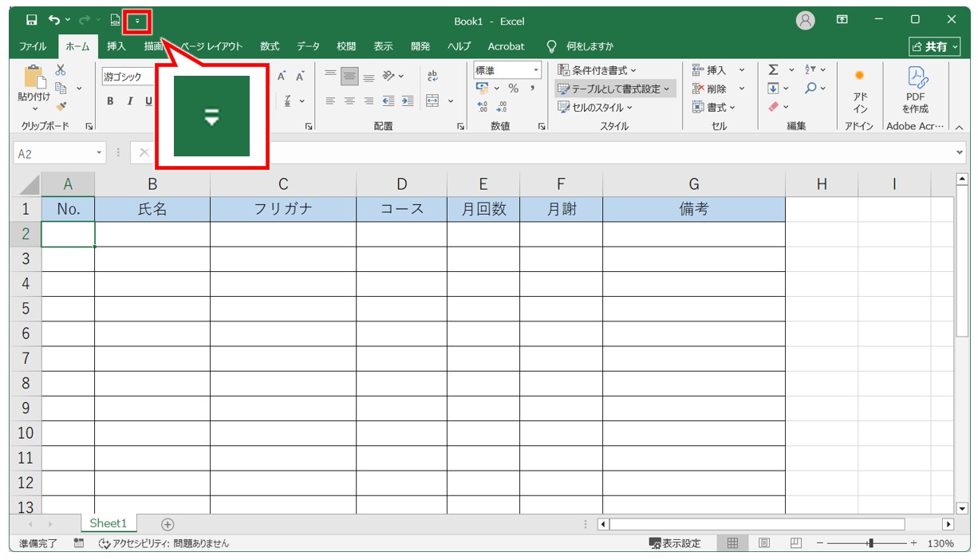Open 表示設定 in the status bar
Image resolution: width=978 pixels, height=560 pixels.
(676, 543)
